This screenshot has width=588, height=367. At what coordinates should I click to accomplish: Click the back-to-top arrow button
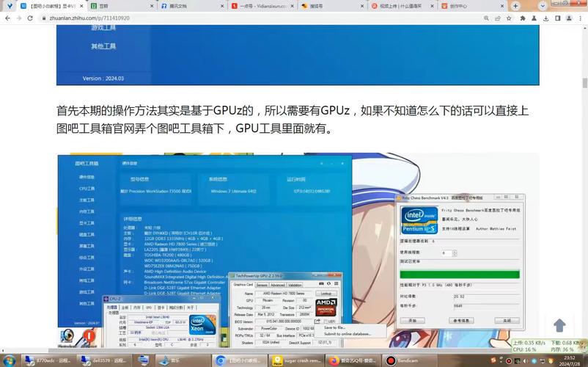(559, 325)
